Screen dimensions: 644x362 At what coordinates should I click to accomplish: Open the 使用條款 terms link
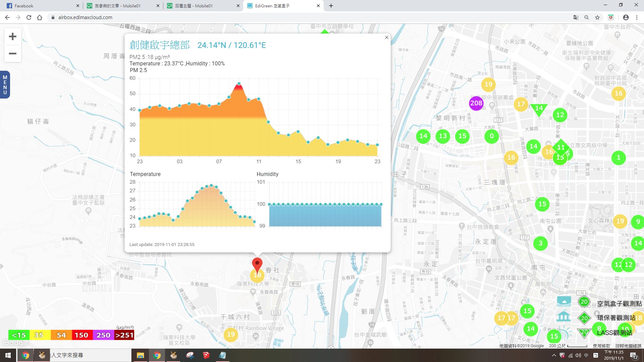click(601, 346)
